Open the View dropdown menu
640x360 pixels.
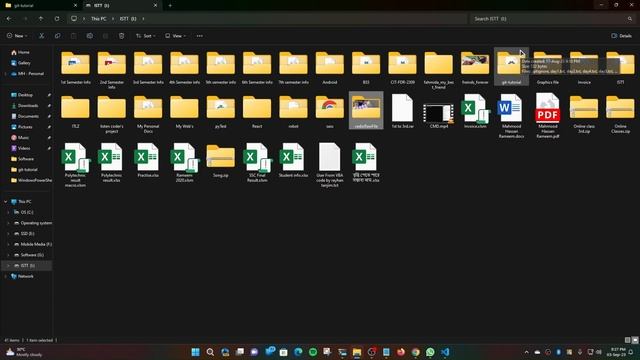pos(176,36)
